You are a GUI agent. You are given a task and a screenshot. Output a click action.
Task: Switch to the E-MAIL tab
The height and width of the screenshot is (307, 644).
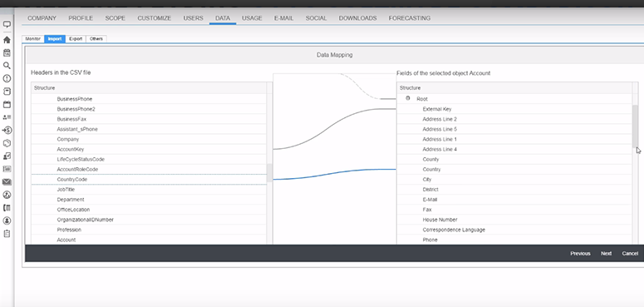click(x=284, y=18)
